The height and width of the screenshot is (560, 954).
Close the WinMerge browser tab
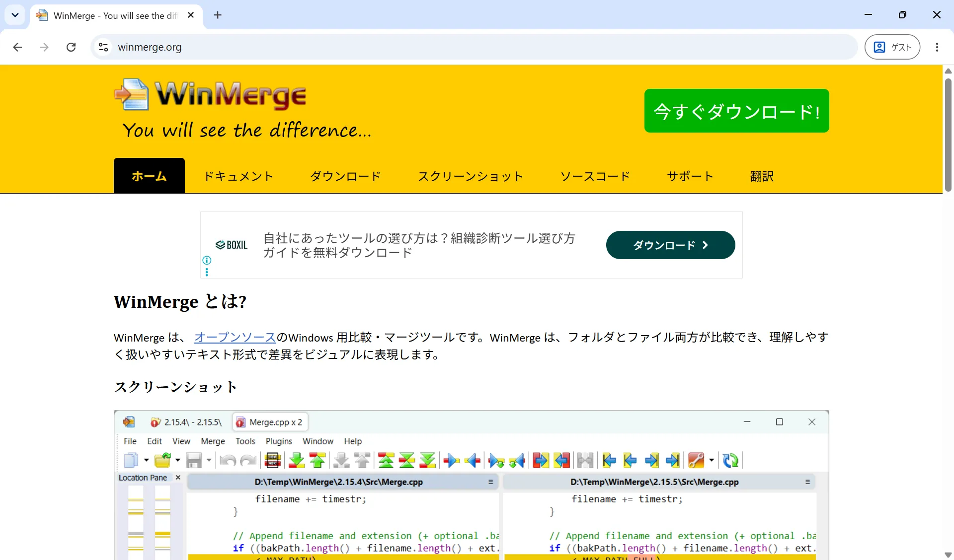click(x=191, y=15)
